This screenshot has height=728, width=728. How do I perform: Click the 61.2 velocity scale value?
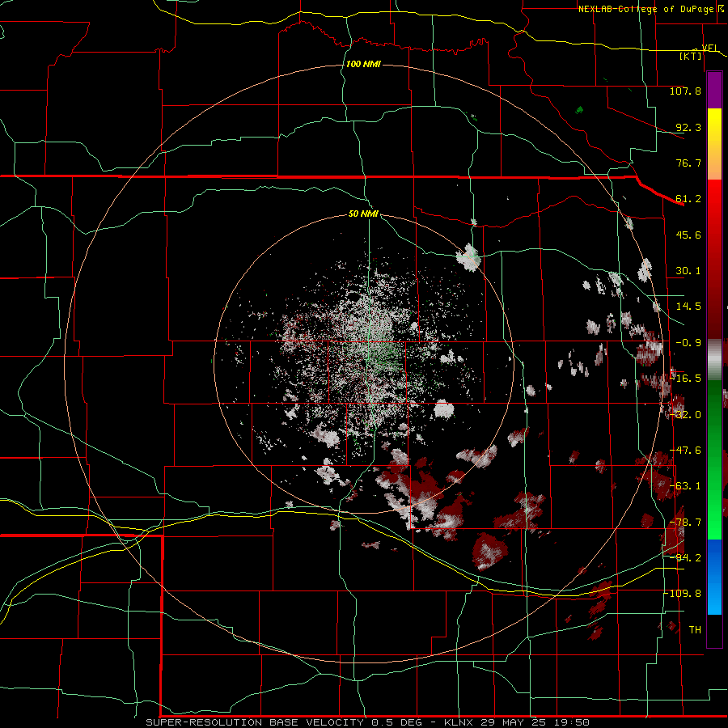coord(688,199)
